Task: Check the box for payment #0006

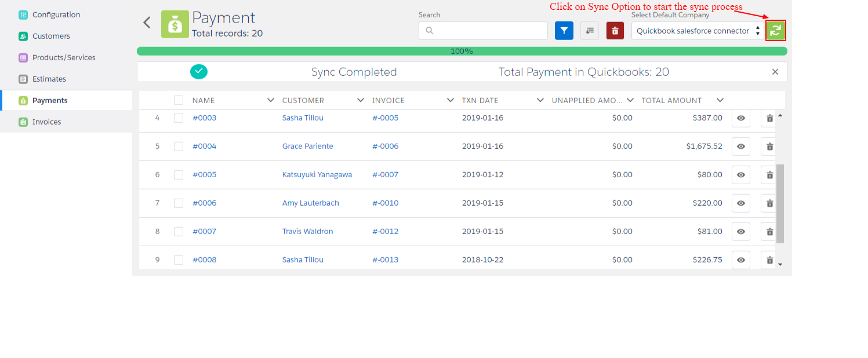Action: click(x=179, y=203)
